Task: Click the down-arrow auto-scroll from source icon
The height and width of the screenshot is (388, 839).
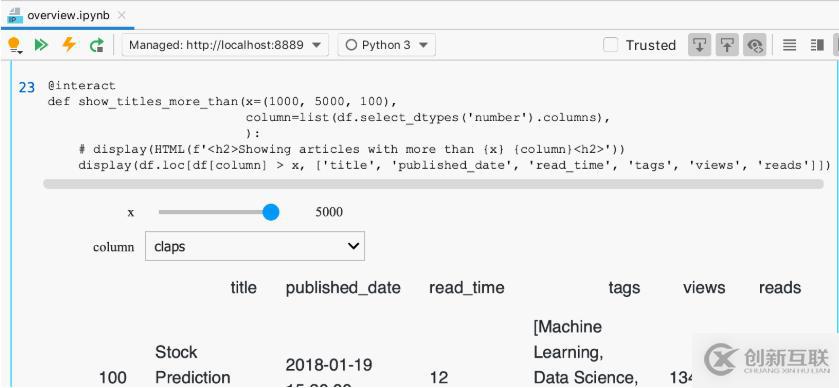Action: [699, 45]
